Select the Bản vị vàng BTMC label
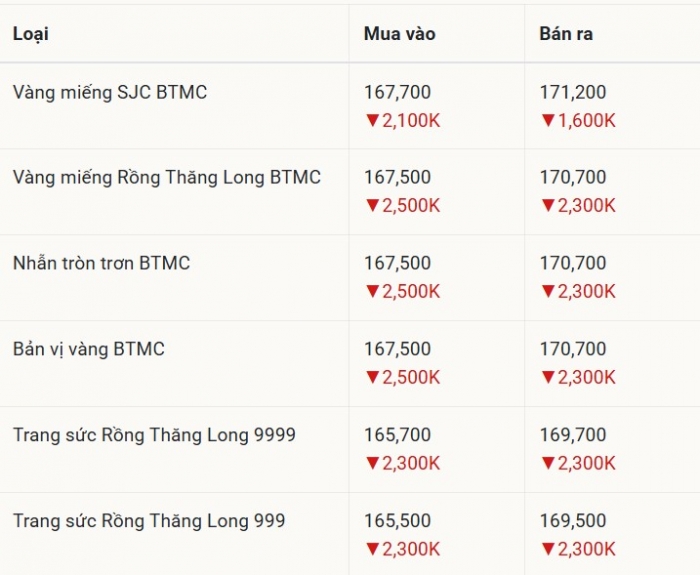700x575 pixels. click(89, 350)
